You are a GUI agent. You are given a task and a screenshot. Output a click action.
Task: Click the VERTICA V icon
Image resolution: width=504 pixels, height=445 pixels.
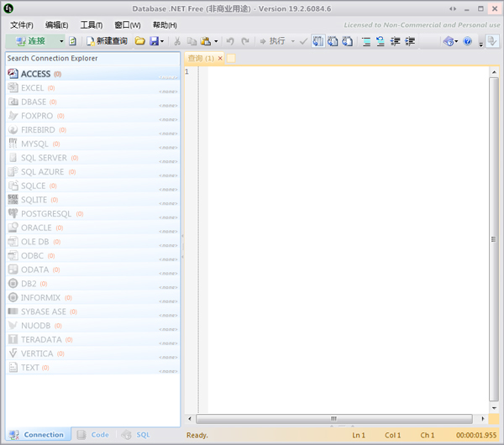pos(13,353)
